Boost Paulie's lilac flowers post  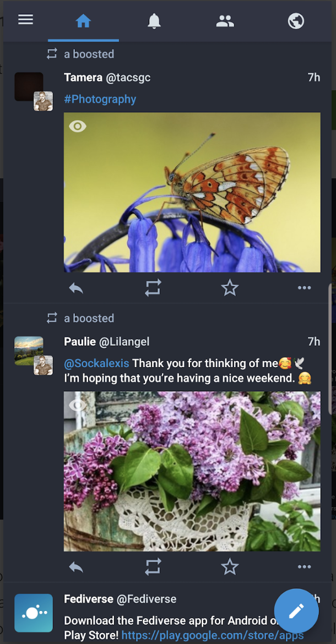pos(153,567)
